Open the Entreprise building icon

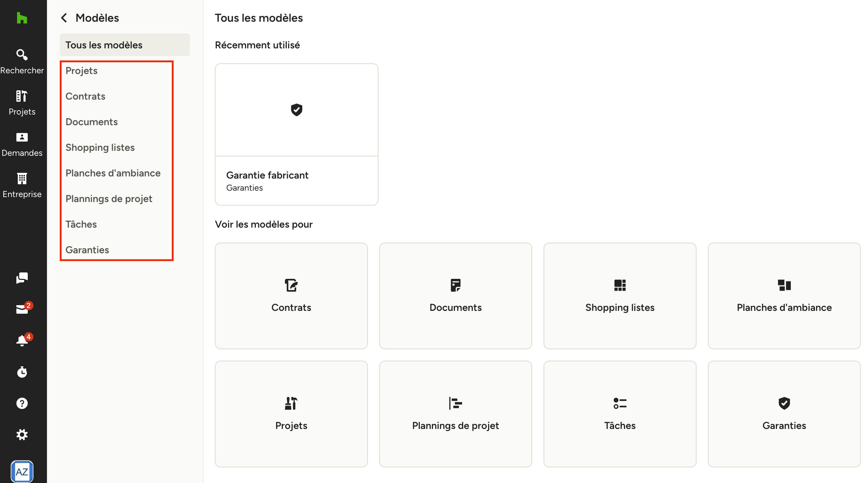[x=22, y=179]
